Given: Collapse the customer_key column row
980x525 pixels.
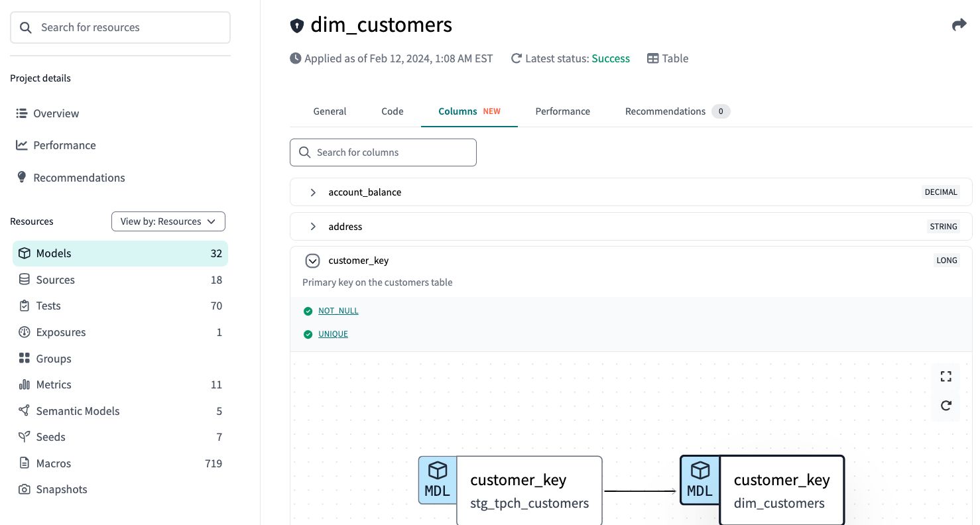Looking at the screenshot, I should [312, 261].
